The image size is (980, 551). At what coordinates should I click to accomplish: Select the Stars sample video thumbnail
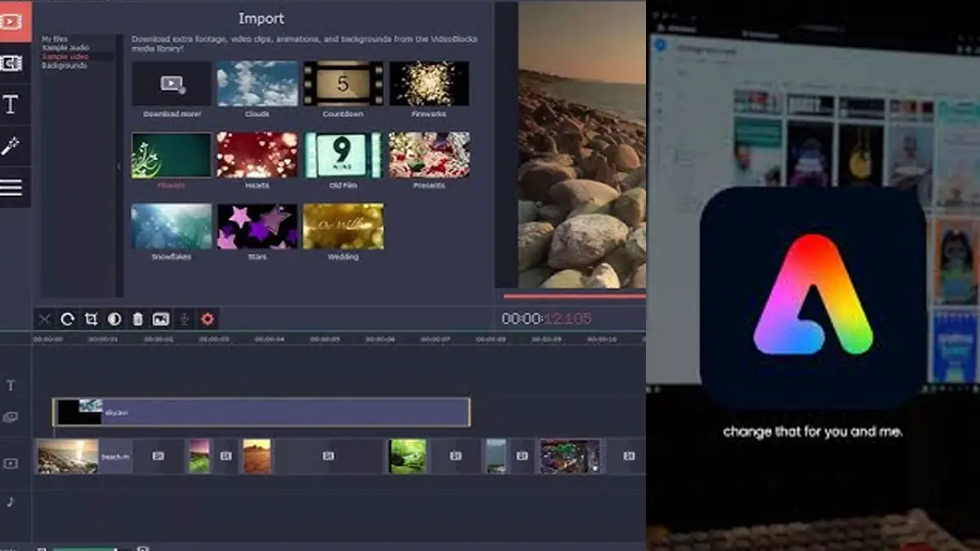tap(257, 226)
